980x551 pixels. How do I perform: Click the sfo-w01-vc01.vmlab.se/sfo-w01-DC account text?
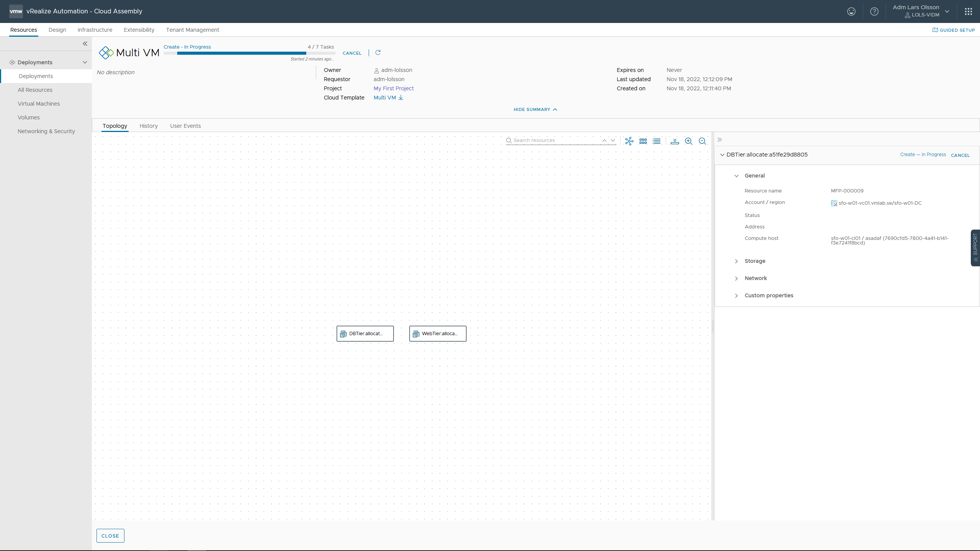[x=880, y=203]
